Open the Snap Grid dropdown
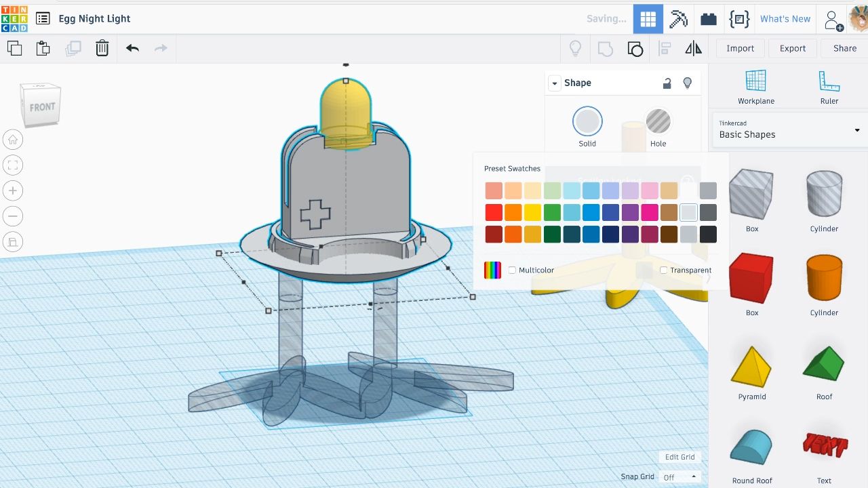 [x=679, y=477]
